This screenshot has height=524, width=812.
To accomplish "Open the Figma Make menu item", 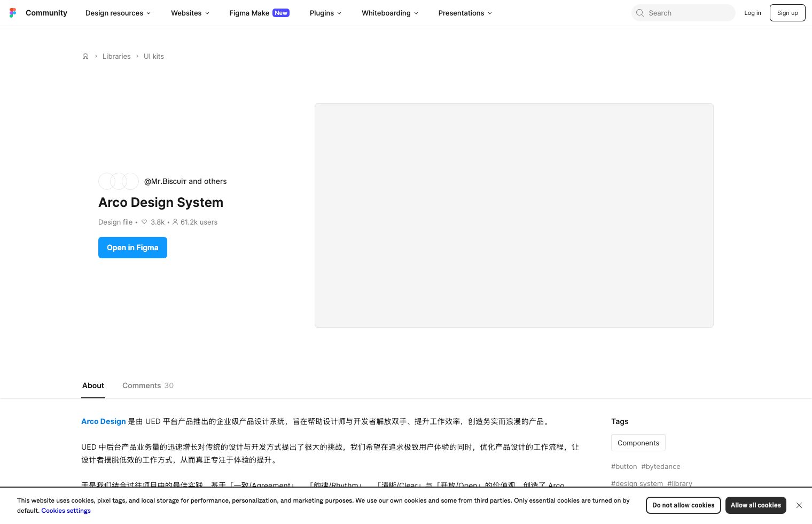I will point(249,13).
